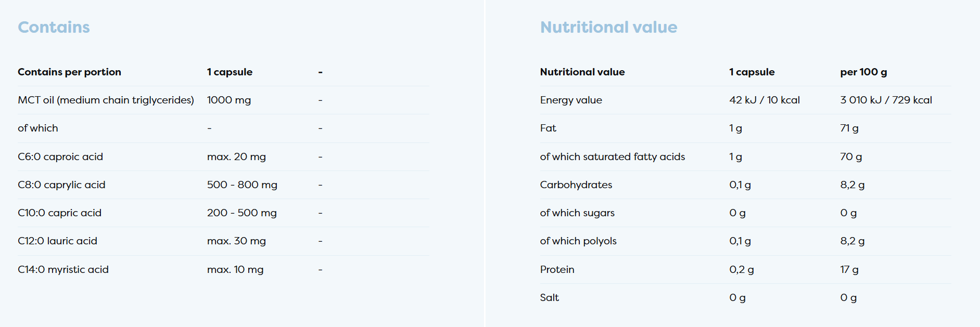Click of which saturated fatty acids
Image resolution: width=980 pixels, height=327 pixels.
tap(612, 156)
